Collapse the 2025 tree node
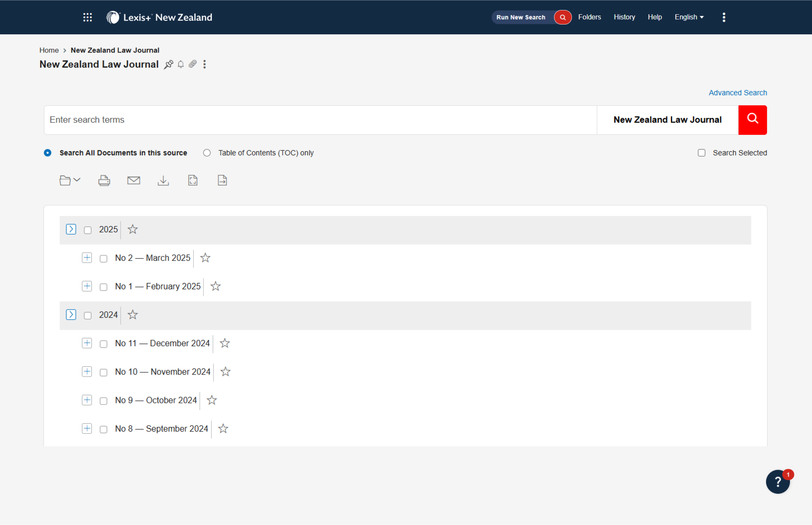This screenshot has width=812, height=525. [71, 229]
